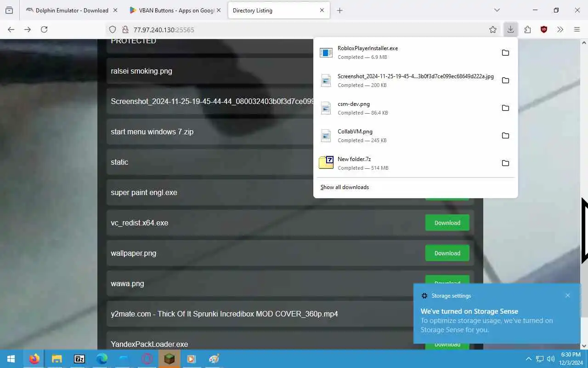Expand the system tray hidden icons chevron
The width and height of the screenshot is (588, 368).
(528, 359)
